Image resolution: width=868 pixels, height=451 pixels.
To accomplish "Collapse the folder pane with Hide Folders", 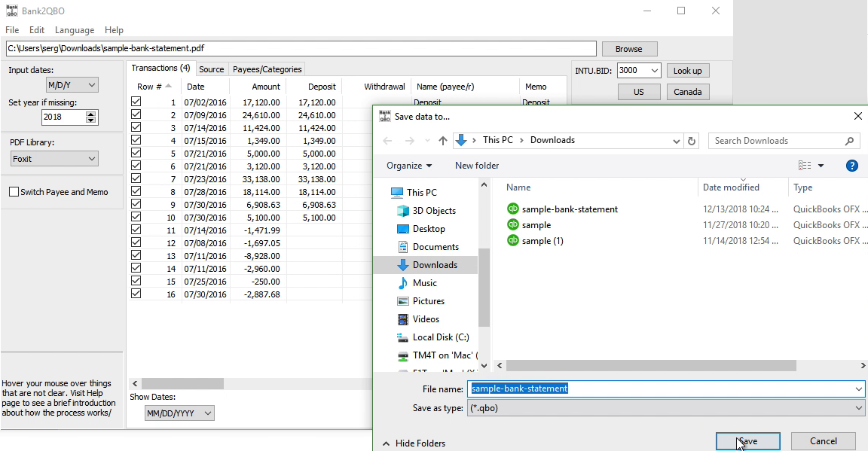I will point(414,443).
